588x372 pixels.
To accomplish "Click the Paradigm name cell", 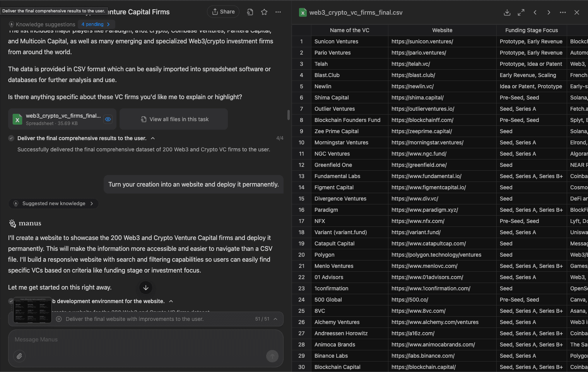I will pyautogui.click(x=349, y=210).
